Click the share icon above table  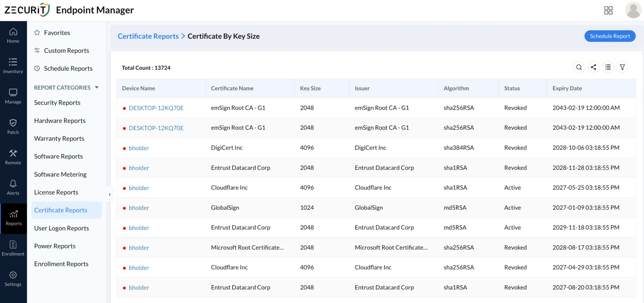[593, 67]
